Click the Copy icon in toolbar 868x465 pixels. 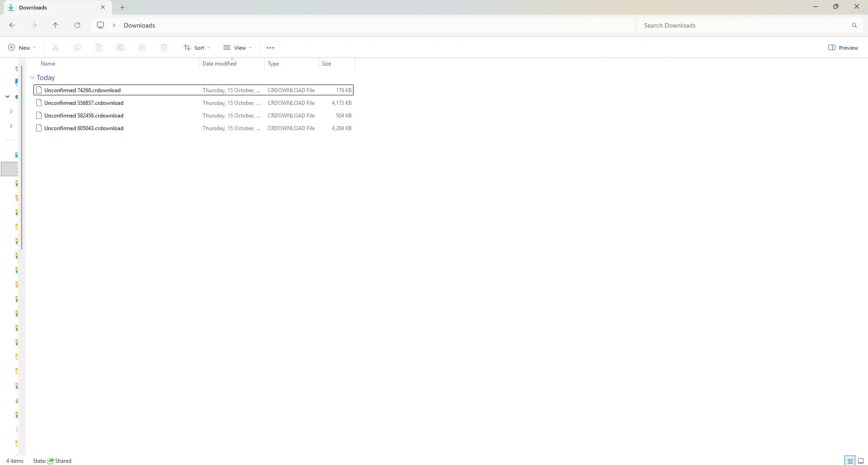pyautogui.click(x=77, y=47)
